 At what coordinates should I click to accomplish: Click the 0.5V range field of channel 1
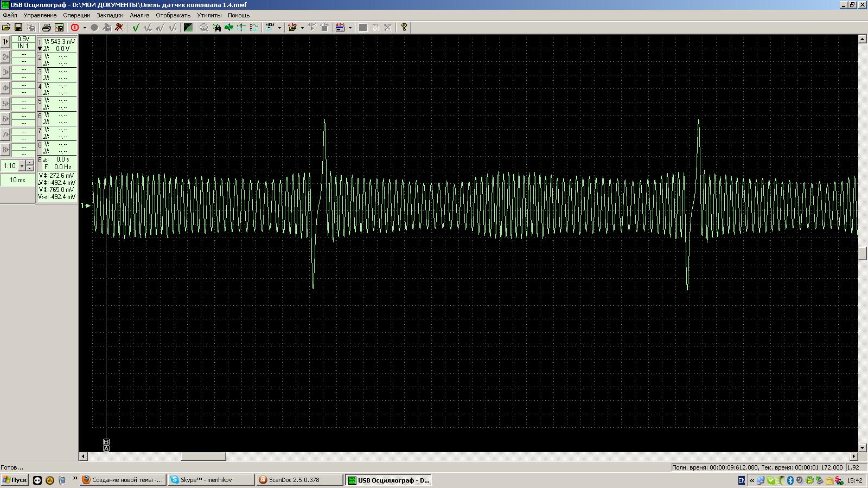(23, 39)
